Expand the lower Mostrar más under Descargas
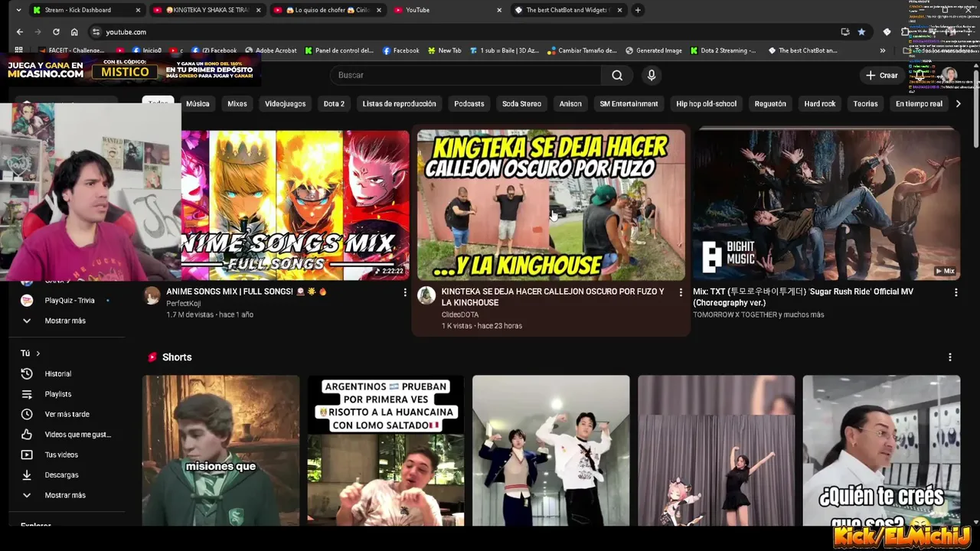This screenshot has height=551, width=980. click(65, 495)
